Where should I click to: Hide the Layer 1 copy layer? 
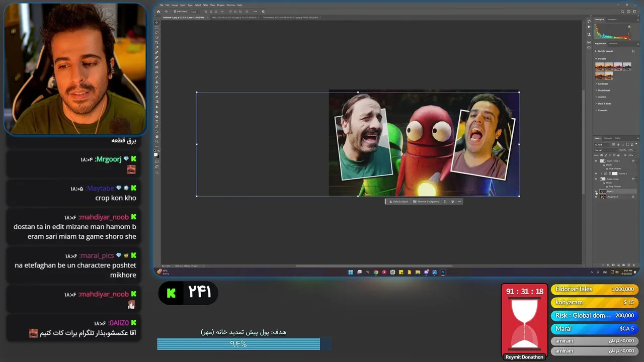pos(596,179)
